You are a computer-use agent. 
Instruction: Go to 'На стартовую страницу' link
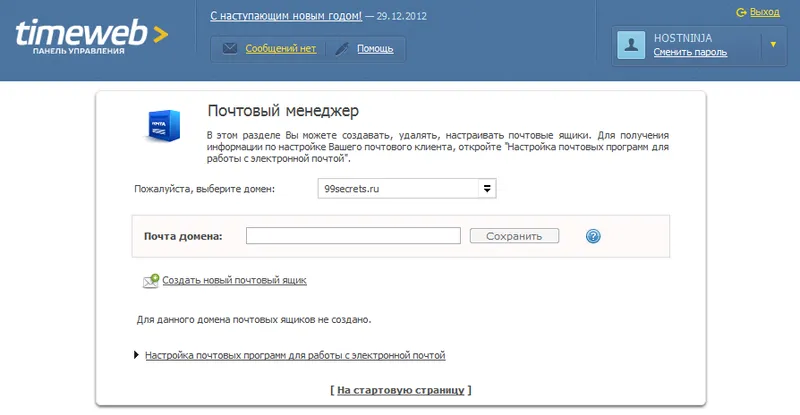(401, 390)
